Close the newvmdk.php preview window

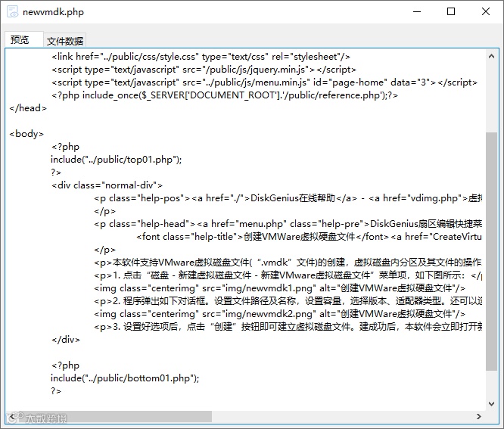click(x=486, y=12)
